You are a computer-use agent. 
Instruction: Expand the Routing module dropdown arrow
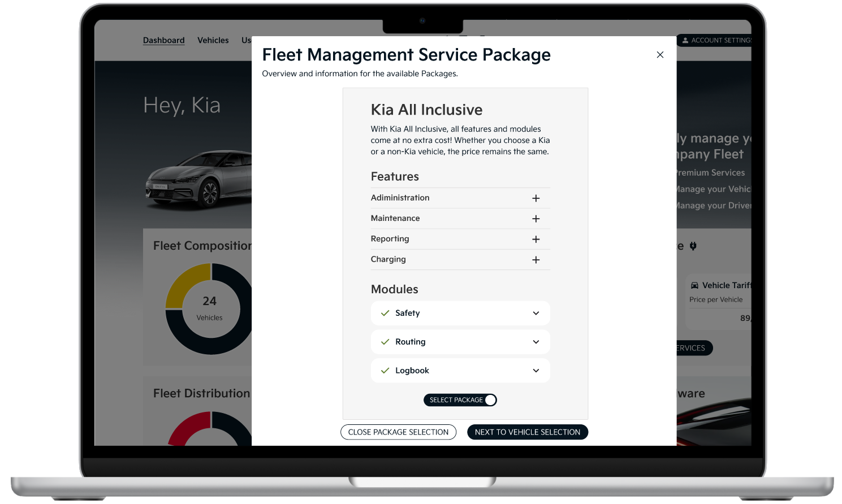(536, 342)
